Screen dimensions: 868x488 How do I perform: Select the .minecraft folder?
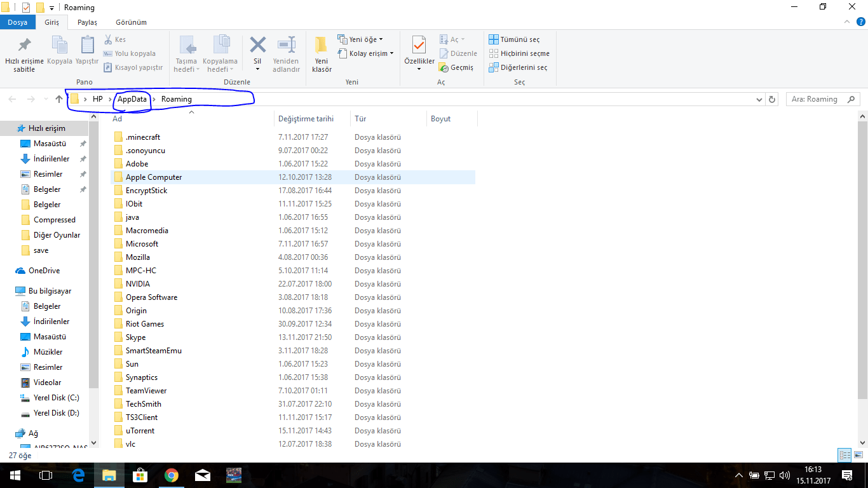[x=143, y=137]
